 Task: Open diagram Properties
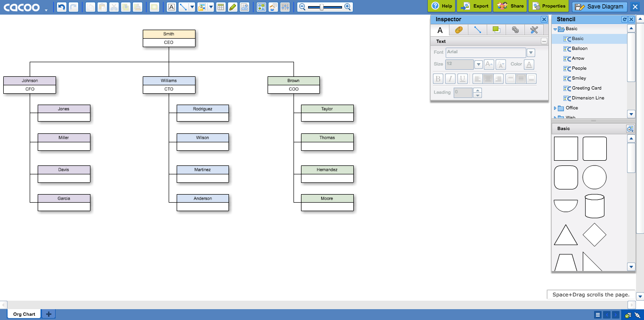pyautogui.click(x=548, y=6)
